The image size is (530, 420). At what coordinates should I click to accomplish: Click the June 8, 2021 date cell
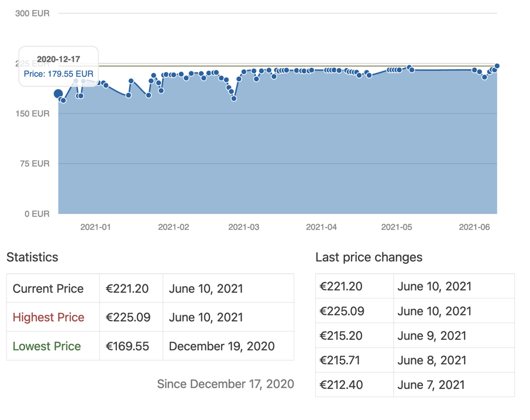click(454, 360)
